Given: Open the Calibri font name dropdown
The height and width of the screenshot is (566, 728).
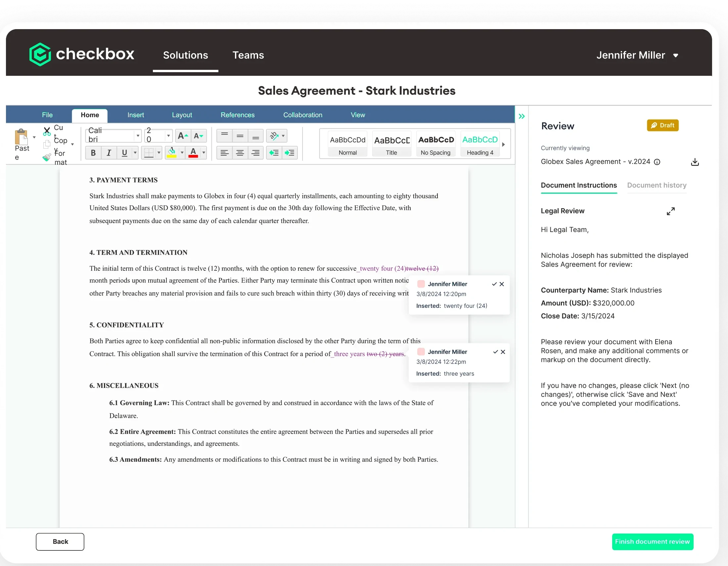Looking at the screenshot, I should click(138, 136).
